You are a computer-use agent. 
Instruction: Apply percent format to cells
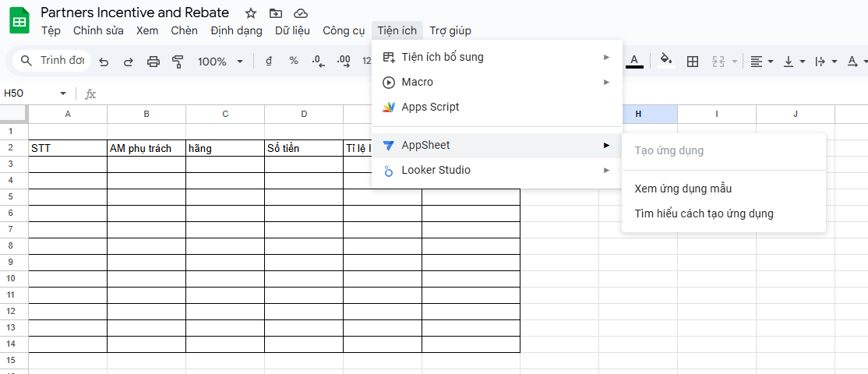[x=294, y=61]
